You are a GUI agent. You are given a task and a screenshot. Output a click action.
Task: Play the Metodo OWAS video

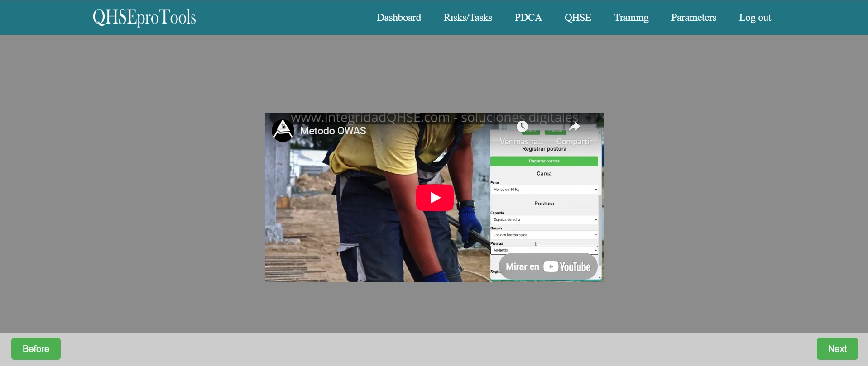(x=435, y=198)
